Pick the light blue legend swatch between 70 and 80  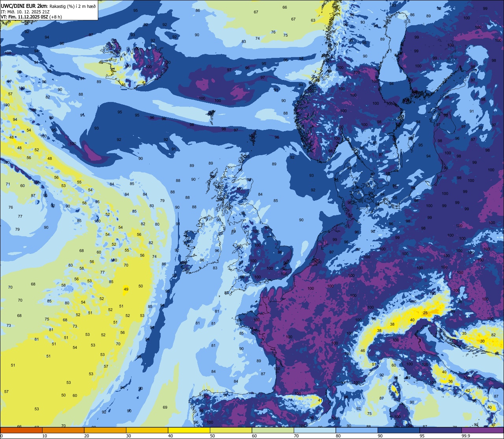[315, 430]
